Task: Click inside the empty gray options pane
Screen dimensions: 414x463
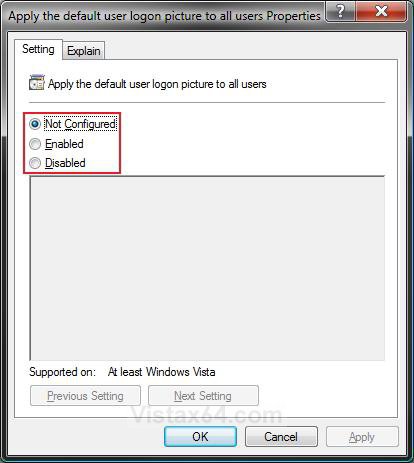Action: click(207, 268)
